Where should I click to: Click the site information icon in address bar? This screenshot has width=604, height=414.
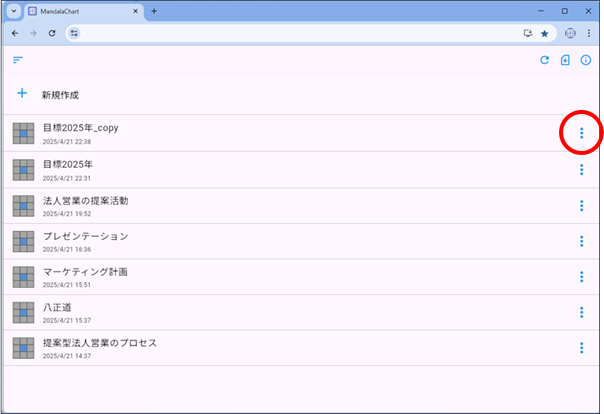(x=74, y=34)
